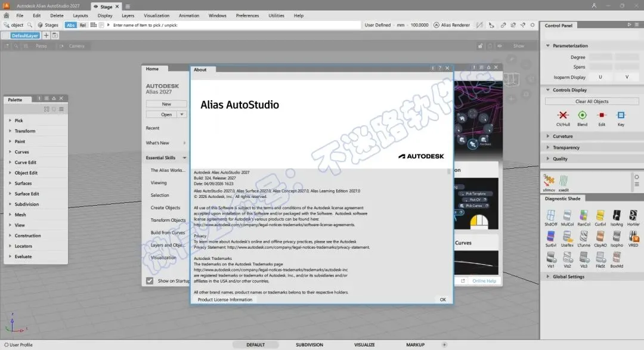Switch to the VISUALIZE workspace tab
The image size is (644, 350).
pos(364,345)
